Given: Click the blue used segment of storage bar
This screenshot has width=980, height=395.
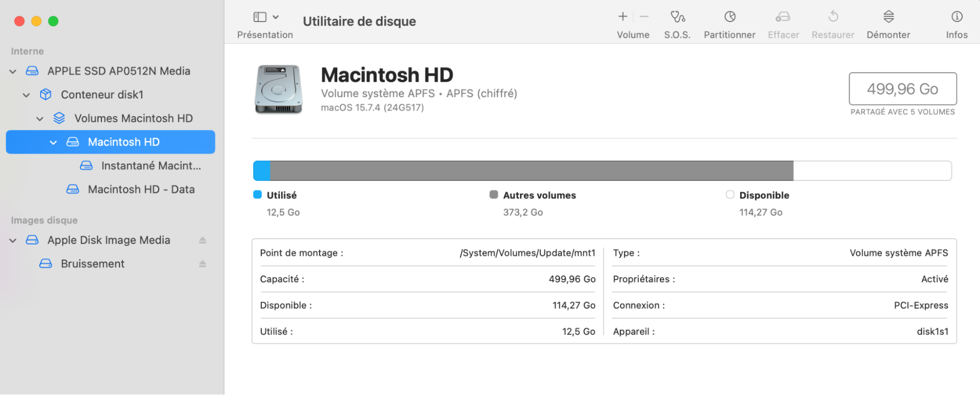Looking at the screenshot, I should point(262,171).
